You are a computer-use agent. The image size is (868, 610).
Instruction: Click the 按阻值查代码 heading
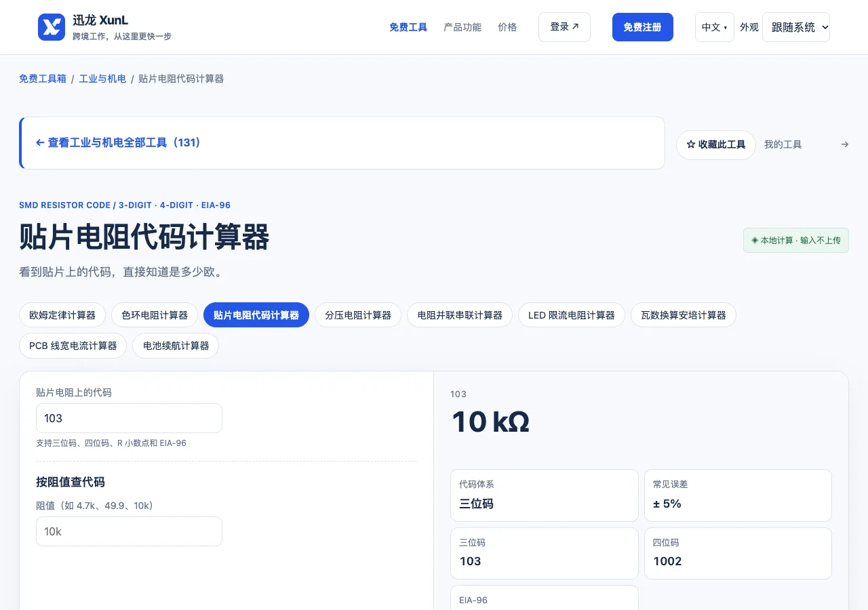[x=71, y=483]
